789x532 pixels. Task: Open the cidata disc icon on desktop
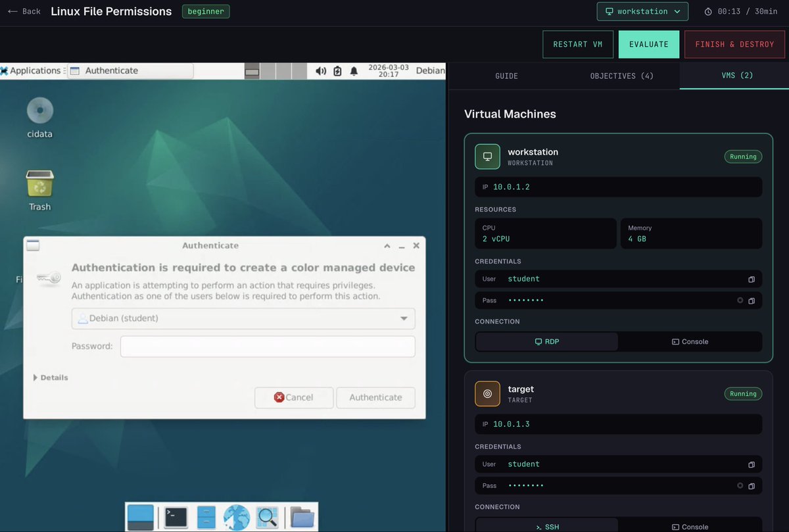click(39, 110)
